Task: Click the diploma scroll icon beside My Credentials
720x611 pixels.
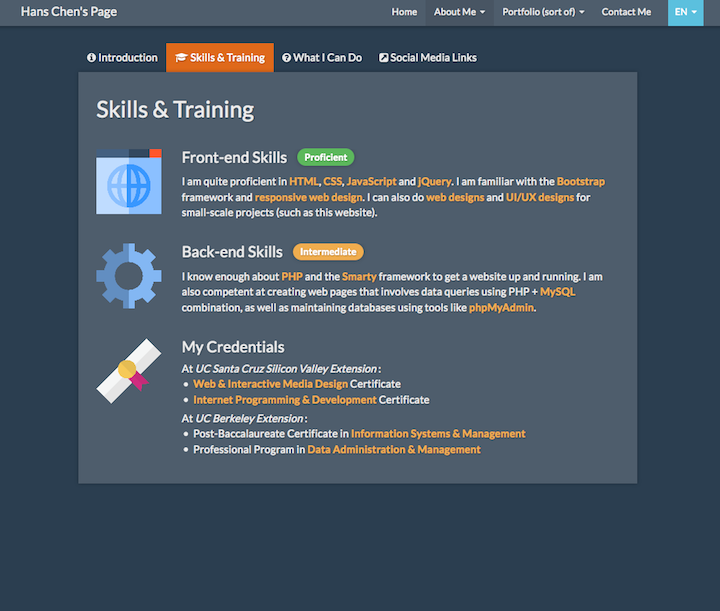Action: 128,371
